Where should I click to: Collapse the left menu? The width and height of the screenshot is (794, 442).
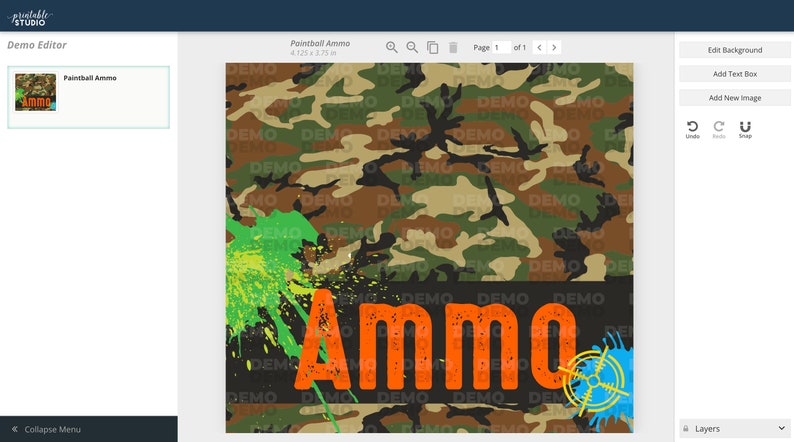tap(89, 429)
